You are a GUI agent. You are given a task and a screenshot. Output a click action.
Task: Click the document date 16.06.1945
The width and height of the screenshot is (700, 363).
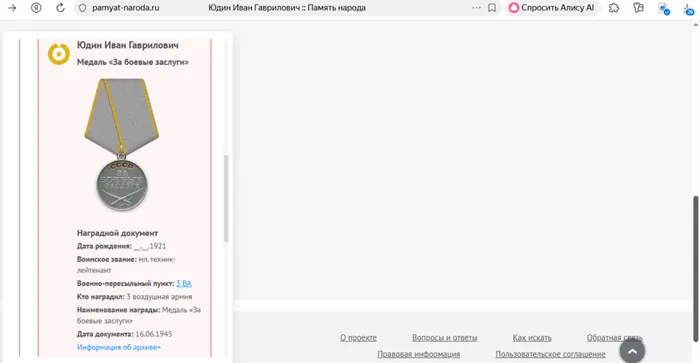tap(154, 334)
